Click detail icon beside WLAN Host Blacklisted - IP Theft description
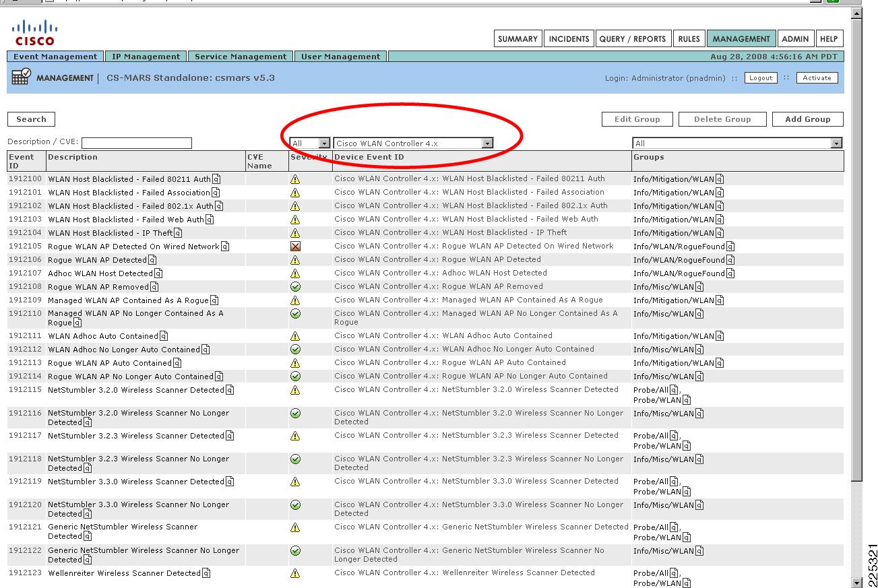878x588 pixels. point(178,233)
